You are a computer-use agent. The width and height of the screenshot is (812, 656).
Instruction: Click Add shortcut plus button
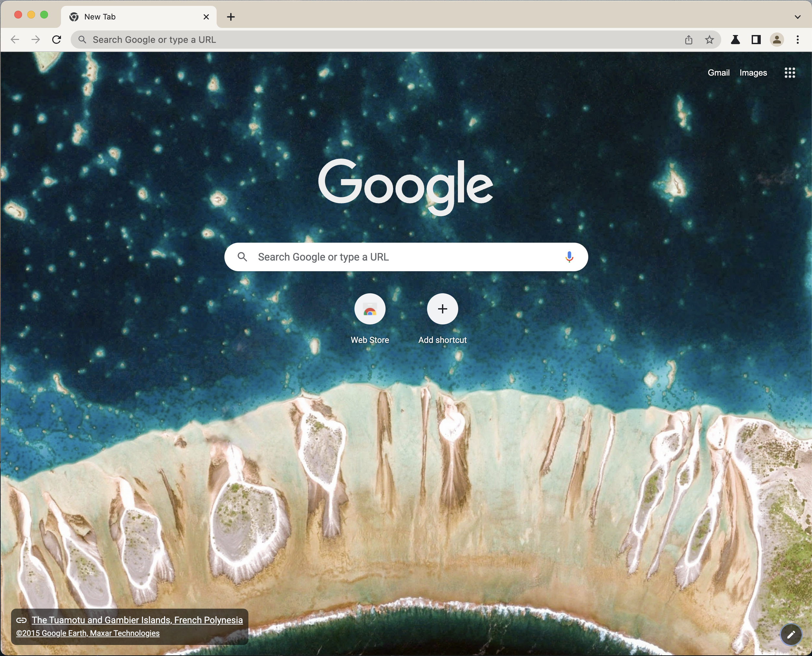click(x=442, y=309)
